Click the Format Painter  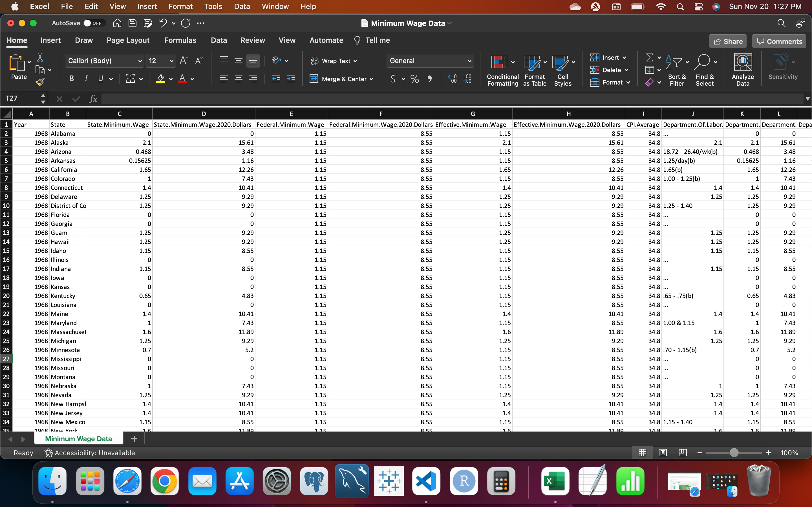pyautogui.click(x=40, y=81)
